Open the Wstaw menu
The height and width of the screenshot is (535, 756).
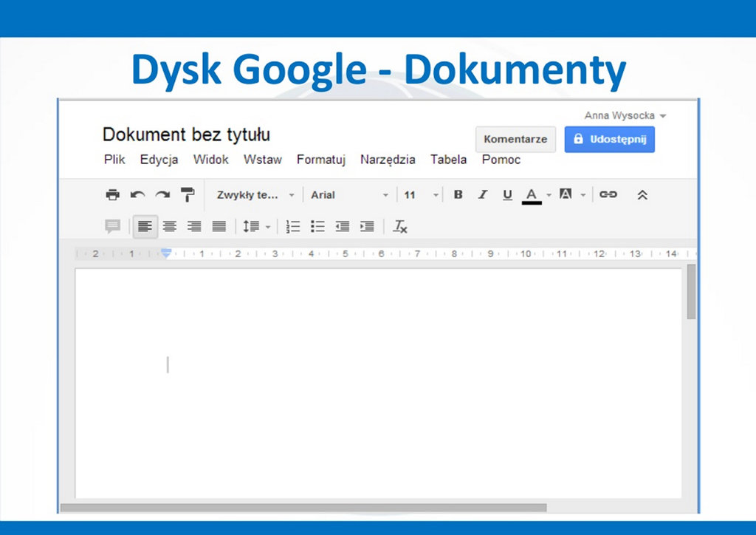262,160
